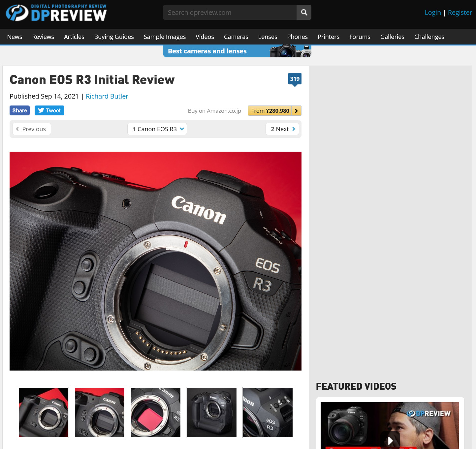
Task: Open the Buying Guides menu
Action: coord(114,37)
